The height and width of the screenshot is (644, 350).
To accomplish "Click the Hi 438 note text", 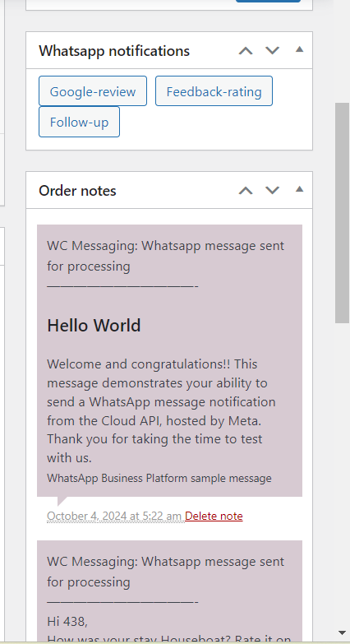I will point(67,622).
